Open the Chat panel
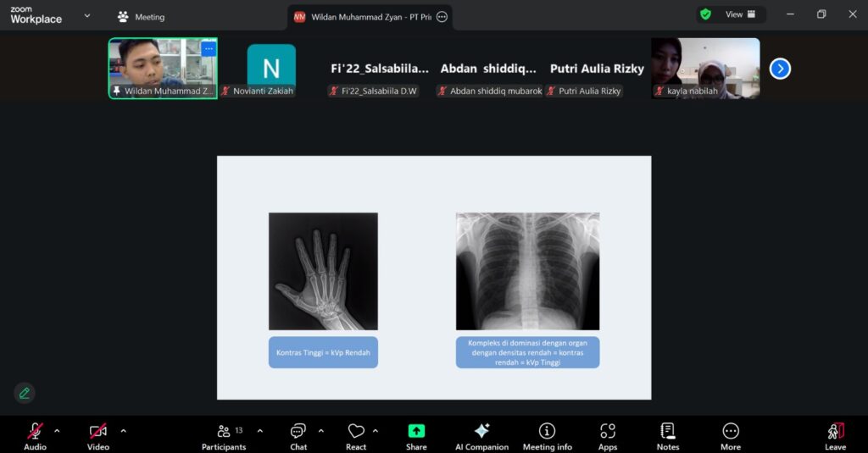 click(x=298, y=435)
